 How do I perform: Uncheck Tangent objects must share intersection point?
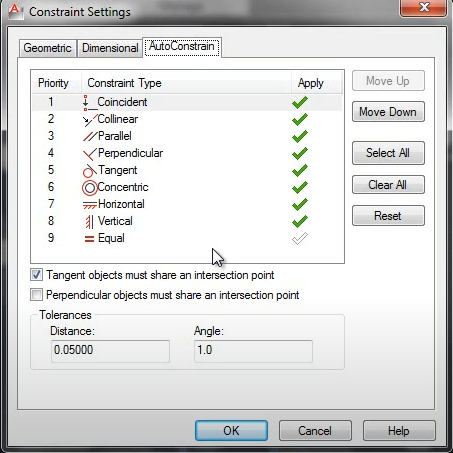click(x=36, y=275)
